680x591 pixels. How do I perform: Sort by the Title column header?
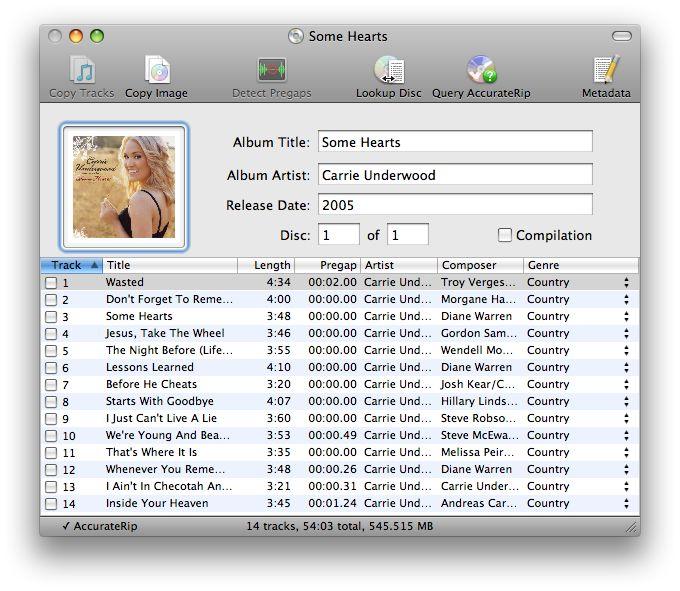click(x=170, y=265)
